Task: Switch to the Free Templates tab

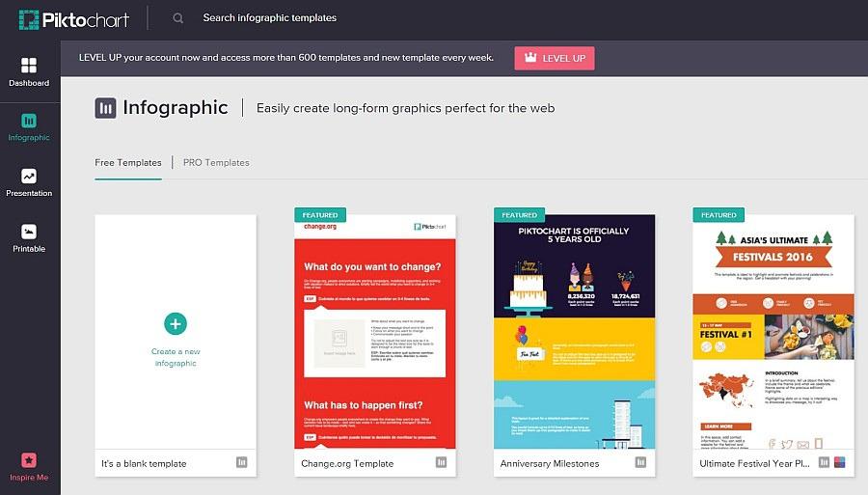Action: [128, 163]
